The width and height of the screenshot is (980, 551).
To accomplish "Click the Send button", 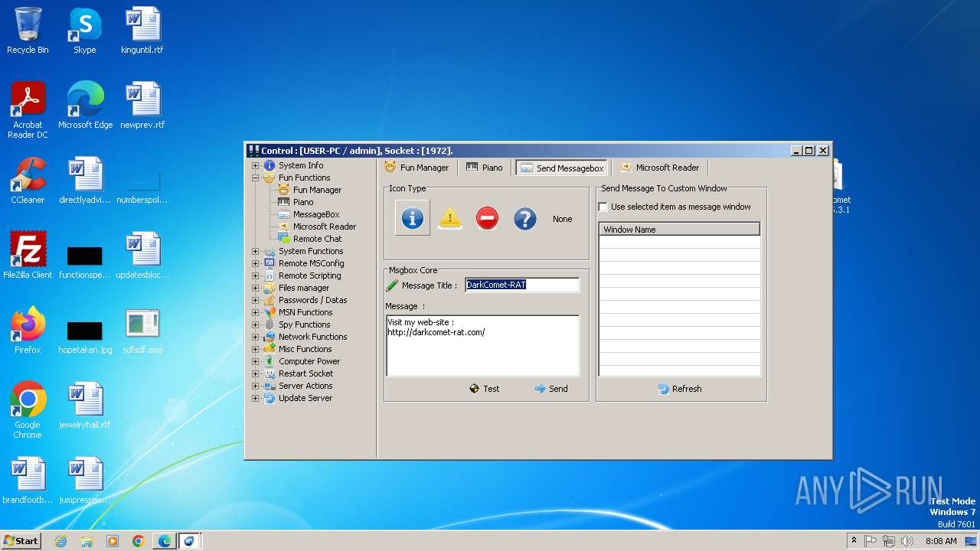I will (551, 389).
